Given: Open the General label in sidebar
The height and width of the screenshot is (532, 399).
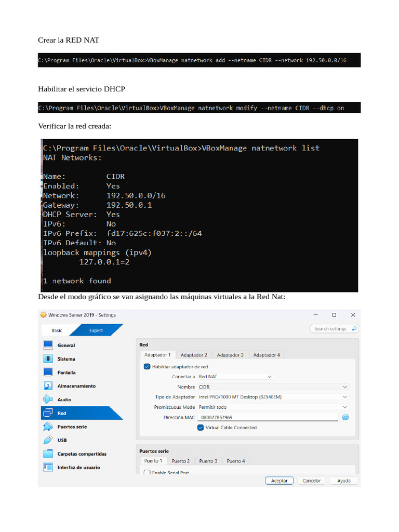Looking at the screenshot, I should 66,345.
